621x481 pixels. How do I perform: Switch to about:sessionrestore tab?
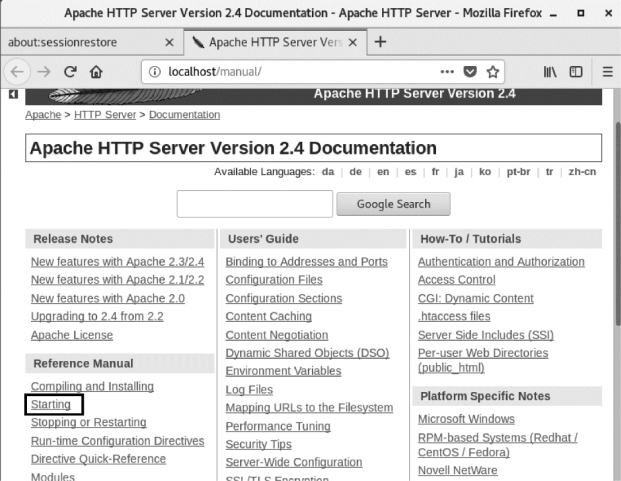tap(91, 42)
